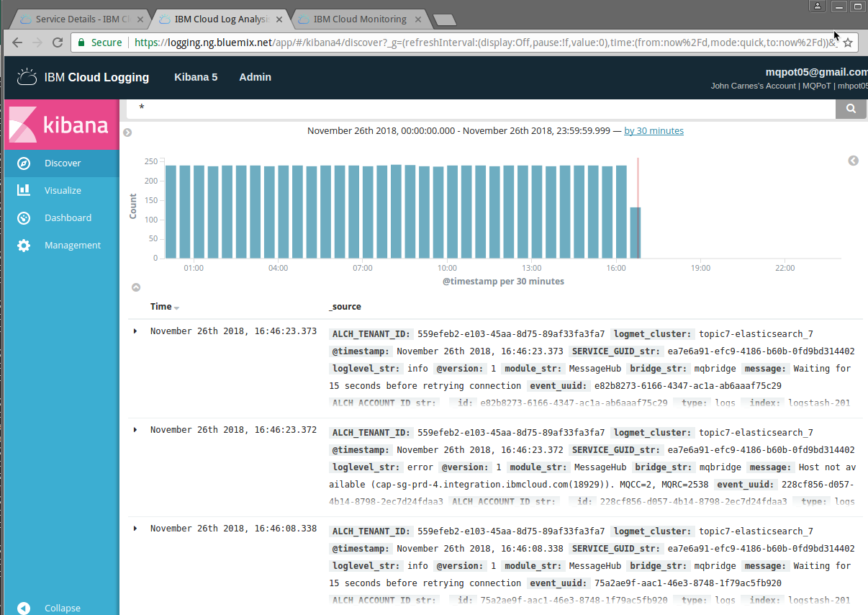Image resolution: width=868 pixels, height=615 pixels.
Task: Switch to Service Details browser tab
Action: (81, 19)
